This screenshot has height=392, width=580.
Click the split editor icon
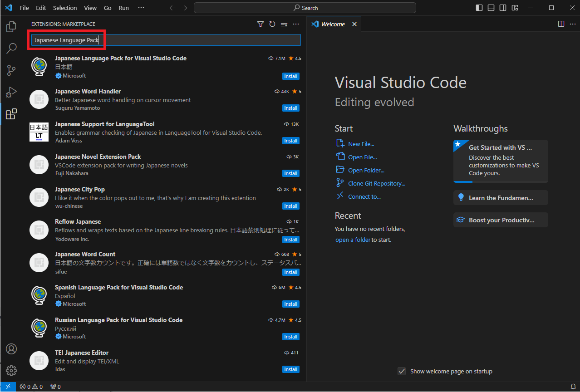(x=561, y=24)
